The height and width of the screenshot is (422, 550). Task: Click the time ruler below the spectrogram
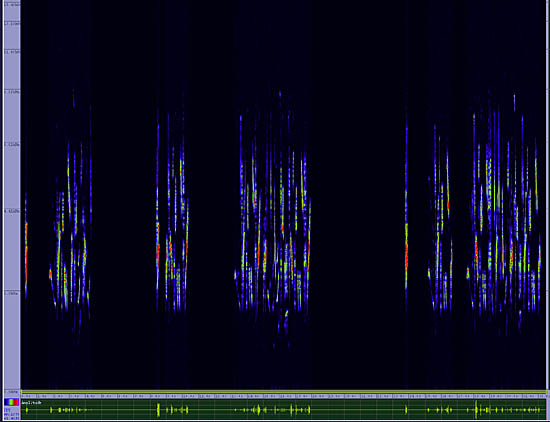[283, 396]
